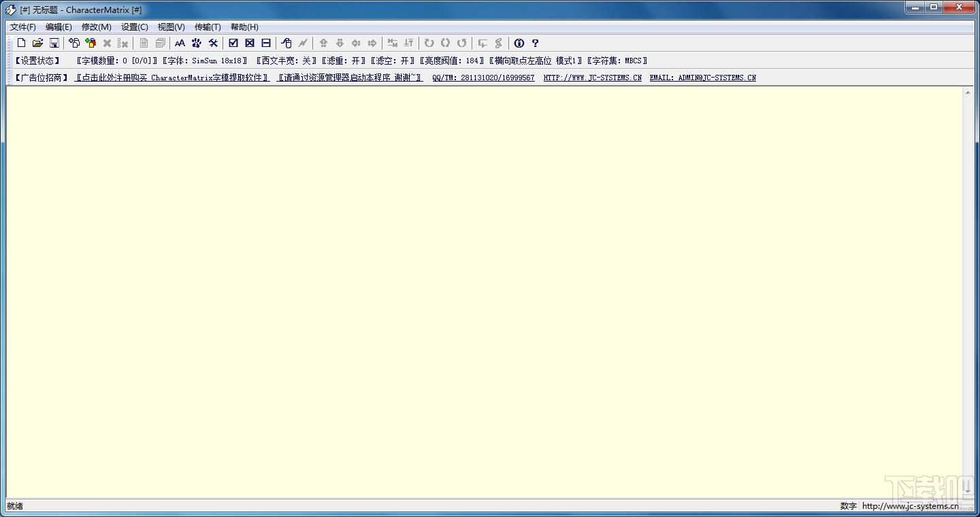Click the 字符集: MBCS status text
The width and height of the screenshot is (980, 517).
(617, 61)
